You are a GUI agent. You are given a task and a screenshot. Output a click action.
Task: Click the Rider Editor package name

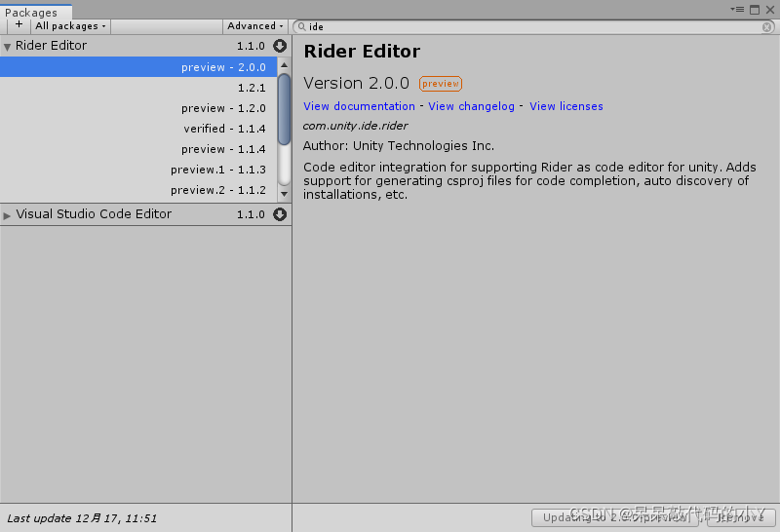pos(52,45)
